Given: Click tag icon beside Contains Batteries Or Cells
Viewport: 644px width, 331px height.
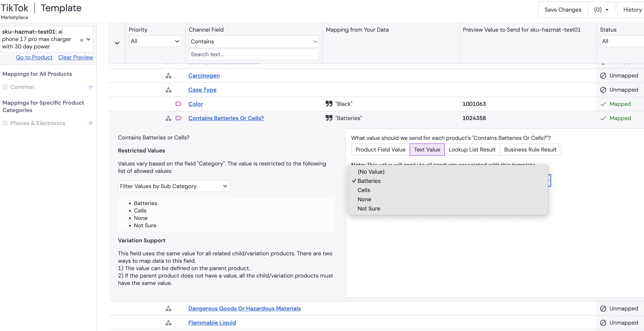Looking at the screenshot, I should [178, 118].
